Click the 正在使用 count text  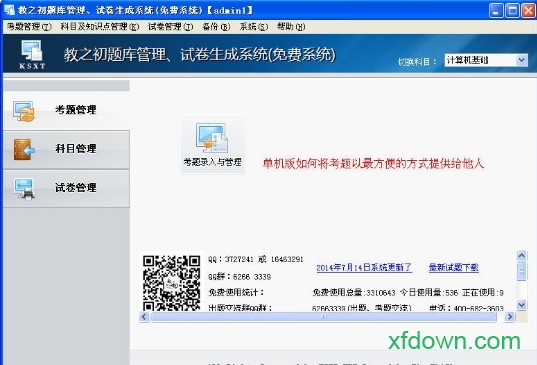[483, 292]
